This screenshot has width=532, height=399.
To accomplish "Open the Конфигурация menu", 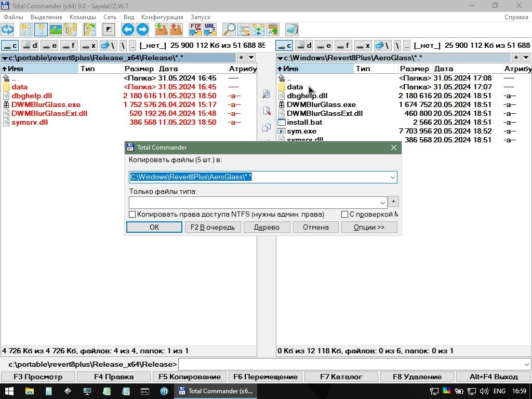I will click(162, 17).
